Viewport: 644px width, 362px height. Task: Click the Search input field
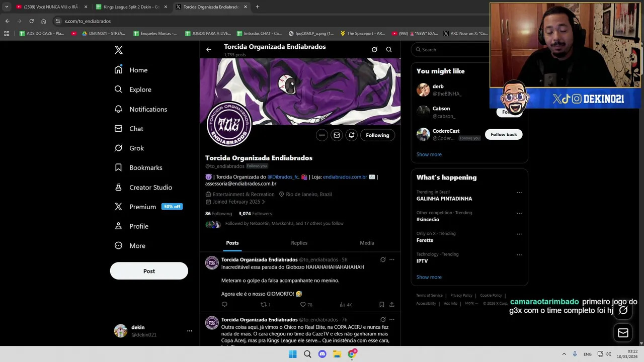pyautogui.click(x=451, y=50)
